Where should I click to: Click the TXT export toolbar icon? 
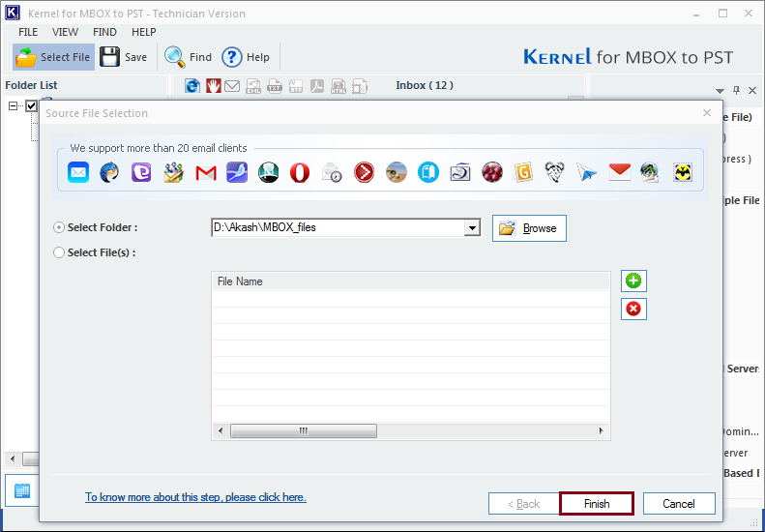[x=275, y=86]
